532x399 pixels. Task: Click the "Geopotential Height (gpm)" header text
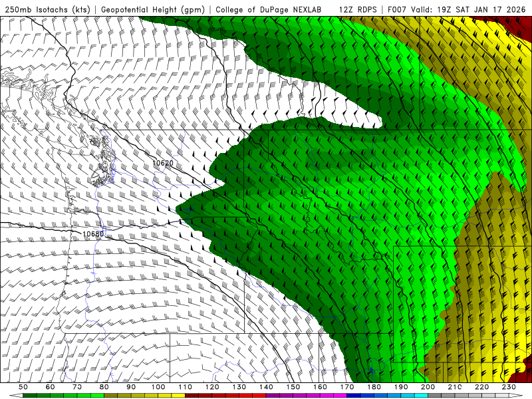(153, 9)
